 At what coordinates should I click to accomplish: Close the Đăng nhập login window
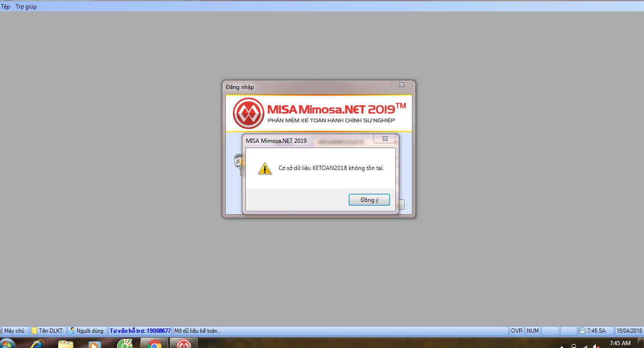click(x=402, y=85)
